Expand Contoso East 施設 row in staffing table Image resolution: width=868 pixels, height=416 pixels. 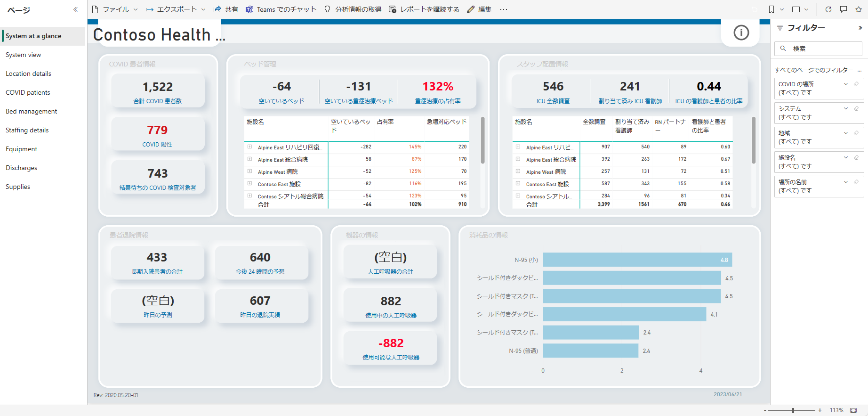click(518, 183)
